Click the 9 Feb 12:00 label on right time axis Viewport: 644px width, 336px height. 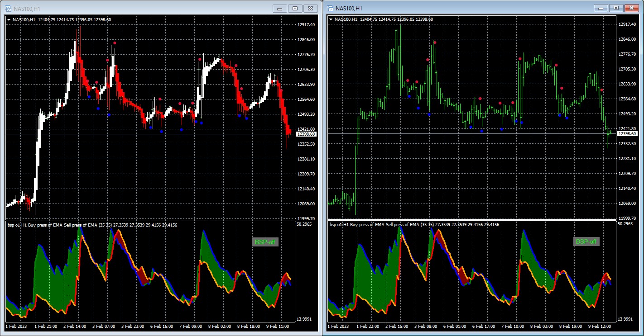(x=599, y=326)
